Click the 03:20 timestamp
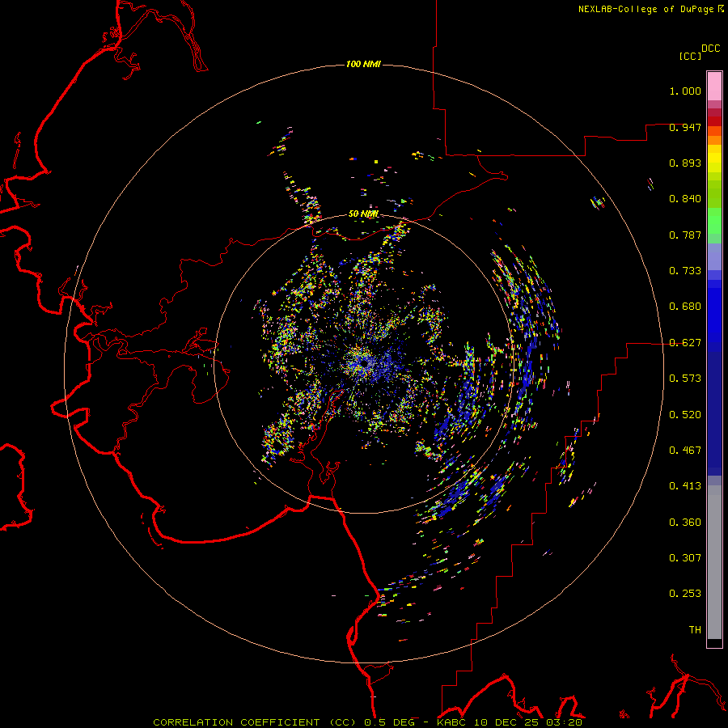Screen dimensions: 728x728 [564, 722]
